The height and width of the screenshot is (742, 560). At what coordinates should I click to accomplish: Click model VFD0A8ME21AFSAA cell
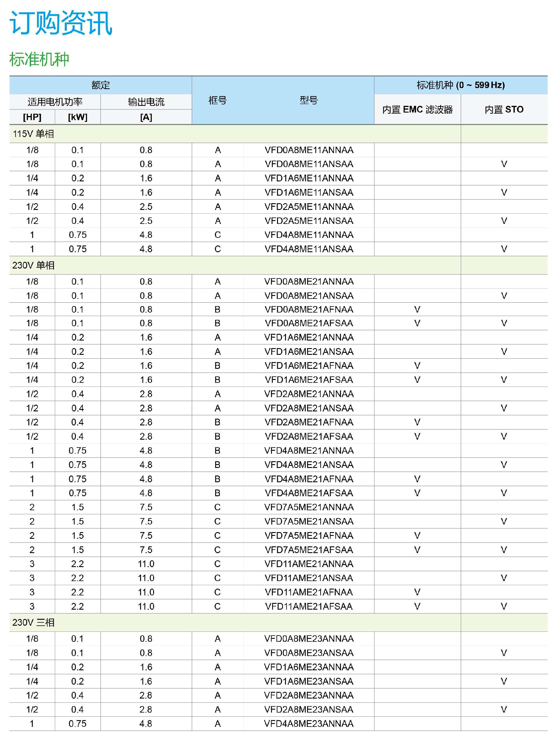309,323
